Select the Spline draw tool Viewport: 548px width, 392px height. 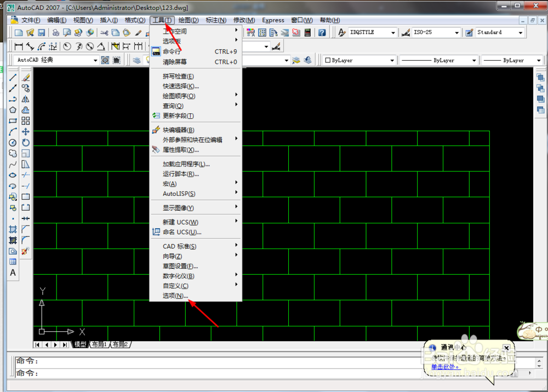(x=13, y=164)
